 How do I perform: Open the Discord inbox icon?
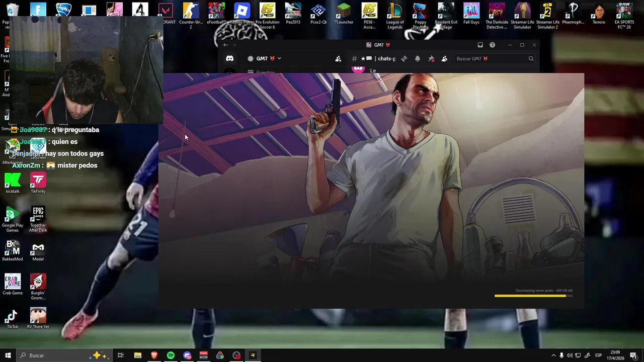coord(480,45)
